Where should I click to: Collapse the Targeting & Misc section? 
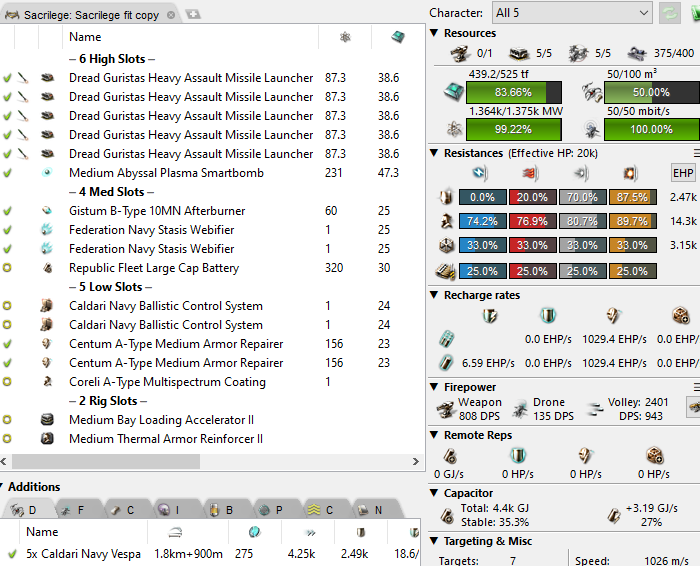[x=433, y=541]
